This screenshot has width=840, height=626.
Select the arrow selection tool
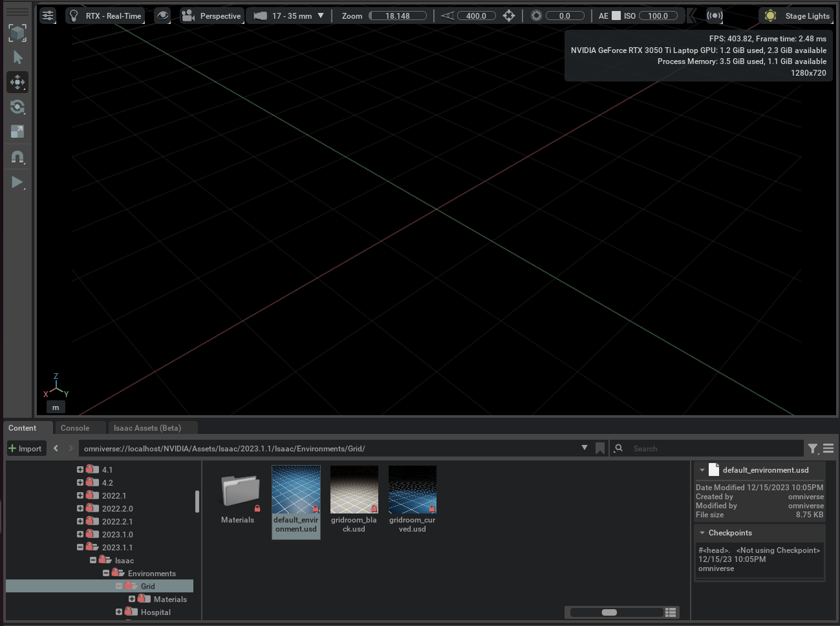coord(17,58)
